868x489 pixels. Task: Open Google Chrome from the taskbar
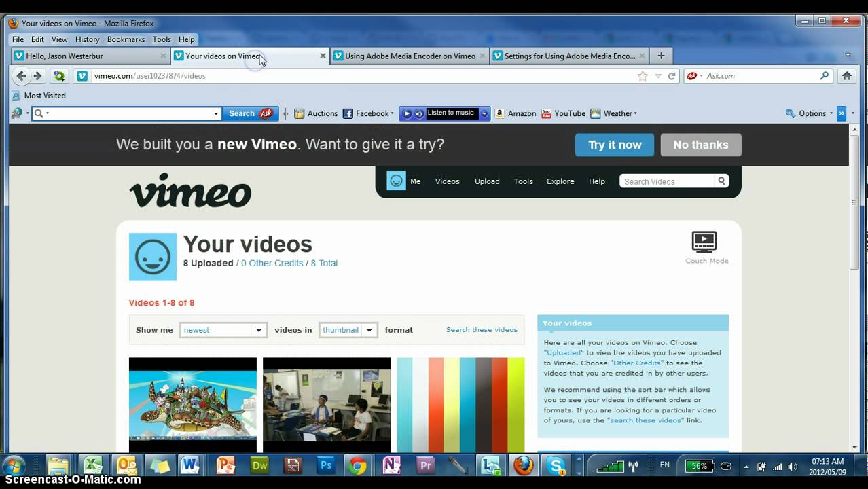(358, 466)
